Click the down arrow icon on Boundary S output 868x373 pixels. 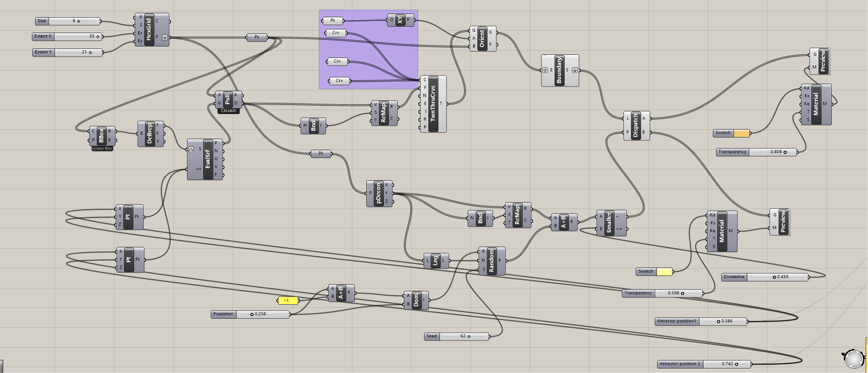tap(575, 70)
